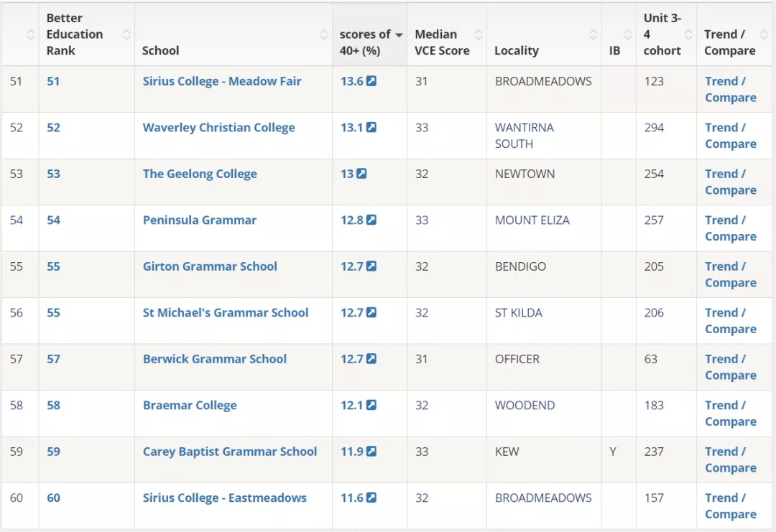Visit The Geelong College page
The width and height of the screenshot is (776, 532).
pos(200,174)
